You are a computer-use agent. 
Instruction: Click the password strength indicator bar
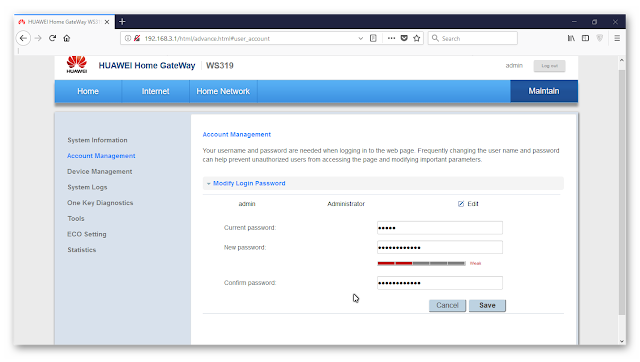pos(421,263)
